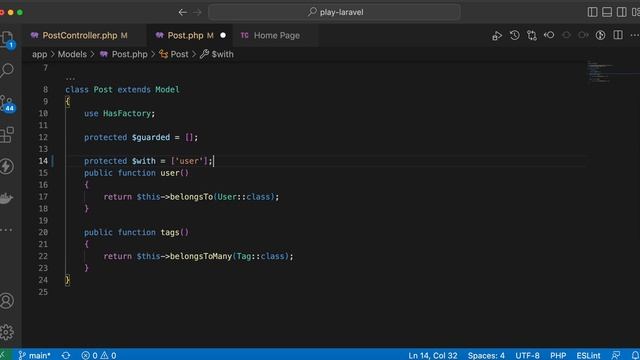Click the Post.php breadcrumb segment
Viewport: 640px width, 360px height.
click(x=129, y=54)
